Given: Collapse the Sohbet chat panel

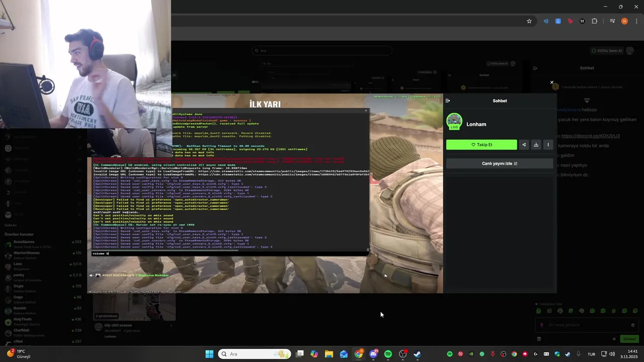Looking at the screenshot, I should coord(448,101).
